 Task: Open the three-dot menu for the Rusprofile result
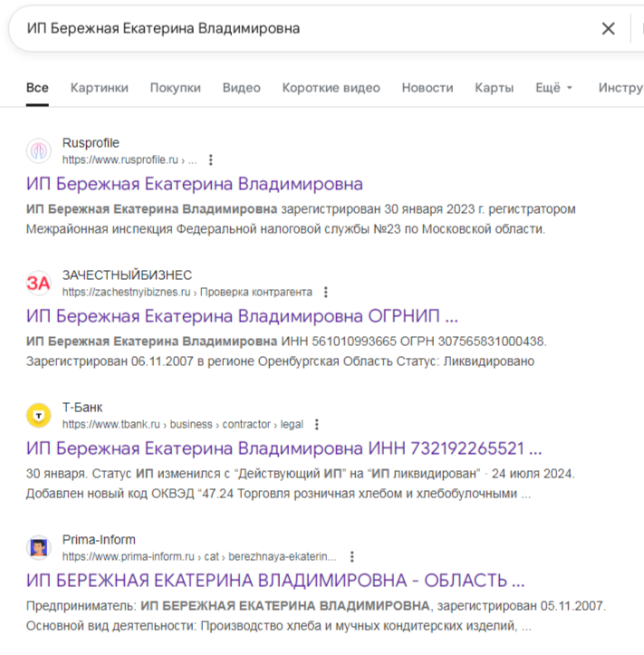[211, 160]
